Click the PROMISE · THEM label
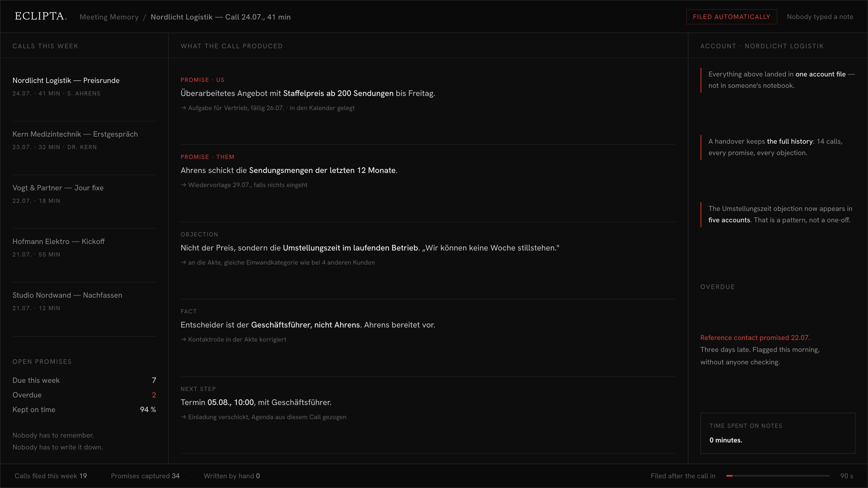Image resolution: width=868 pixels, height=488 pixels. tap(207, 157)
